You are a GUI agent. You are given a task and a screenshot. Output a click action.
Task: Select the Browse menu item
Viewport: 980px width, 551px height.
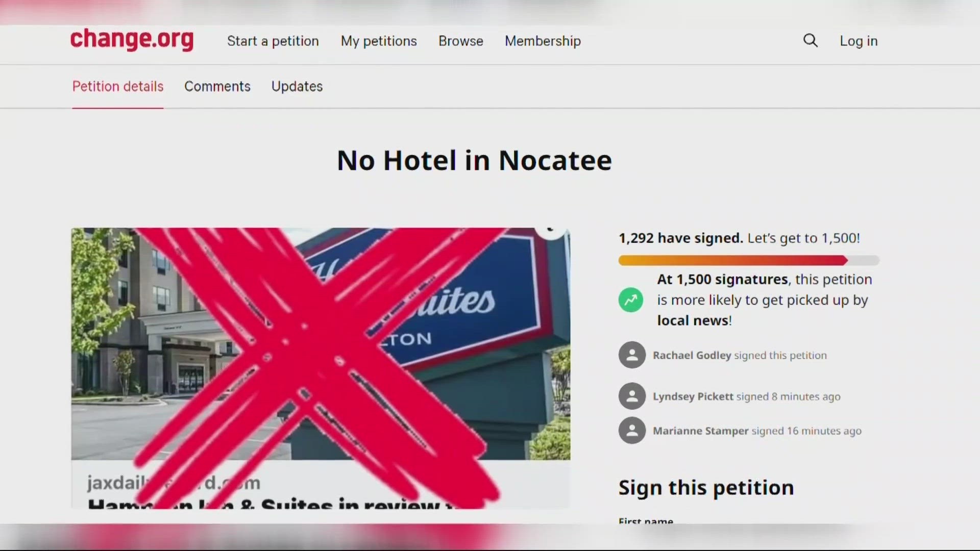[x=461, y=42]
